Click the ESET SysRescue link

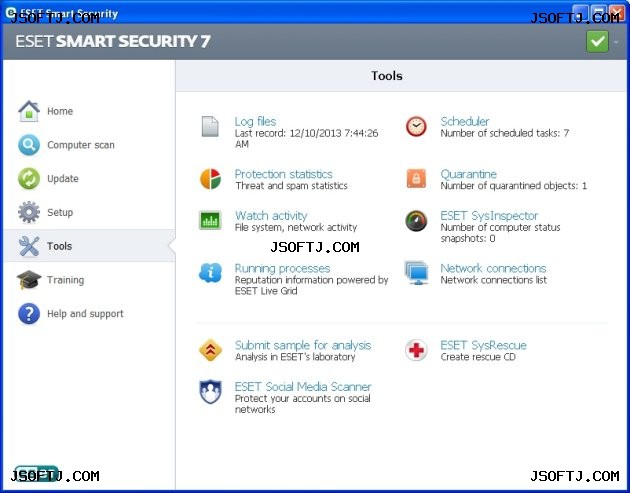point(483,345)
